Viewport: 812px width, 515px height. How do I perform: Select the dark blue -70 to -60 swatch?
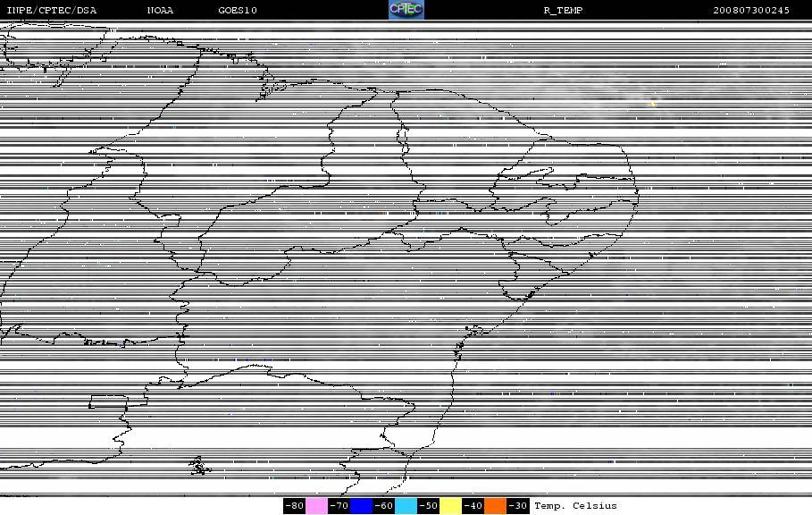tap(361, 506)
